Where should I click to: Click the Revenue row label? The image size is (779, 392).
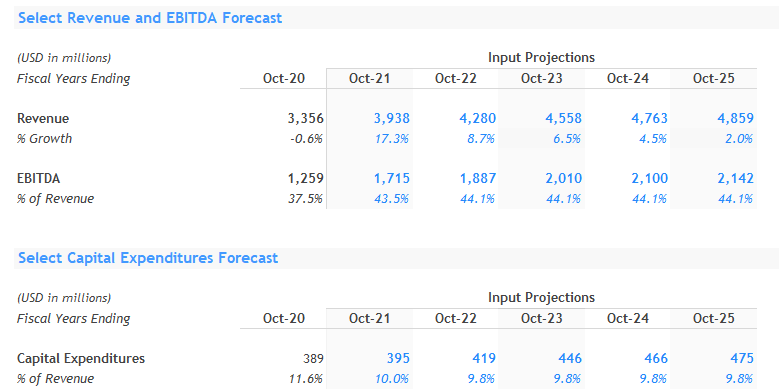pos(43,118)
